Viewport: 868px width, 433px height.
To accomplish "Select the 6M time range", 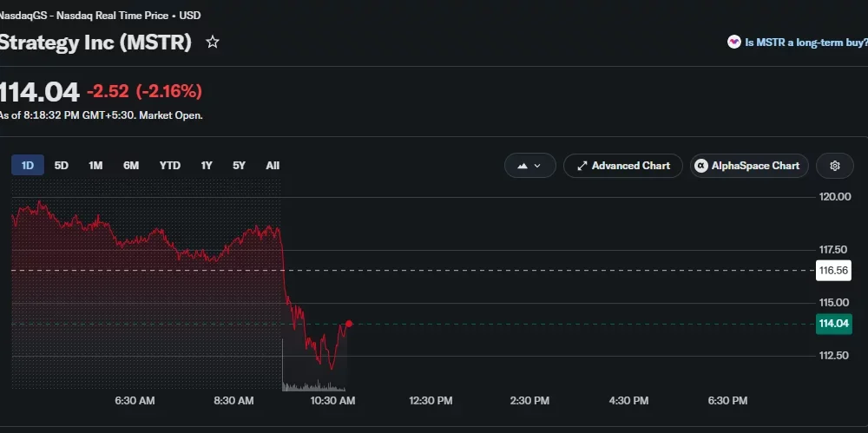I will coord(131,165).
